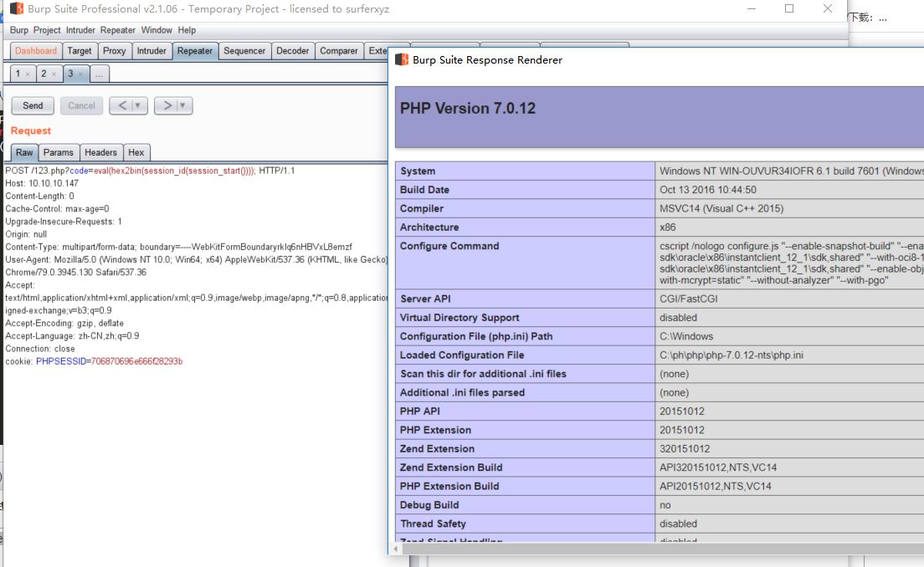The image size is (924, 567).
Task: Click the Debug Build value "no"
Action: [665, 505]
